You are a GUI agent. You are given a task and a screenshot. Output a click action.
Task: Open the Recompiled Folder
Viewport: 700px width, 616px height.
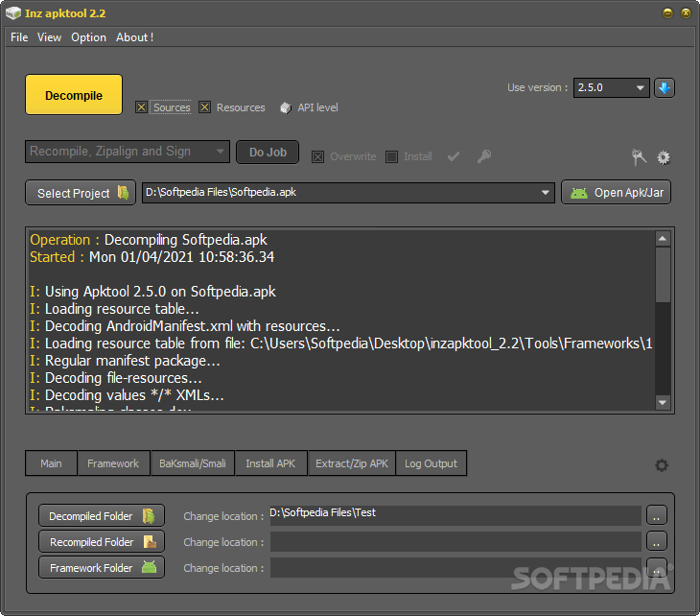102,542
